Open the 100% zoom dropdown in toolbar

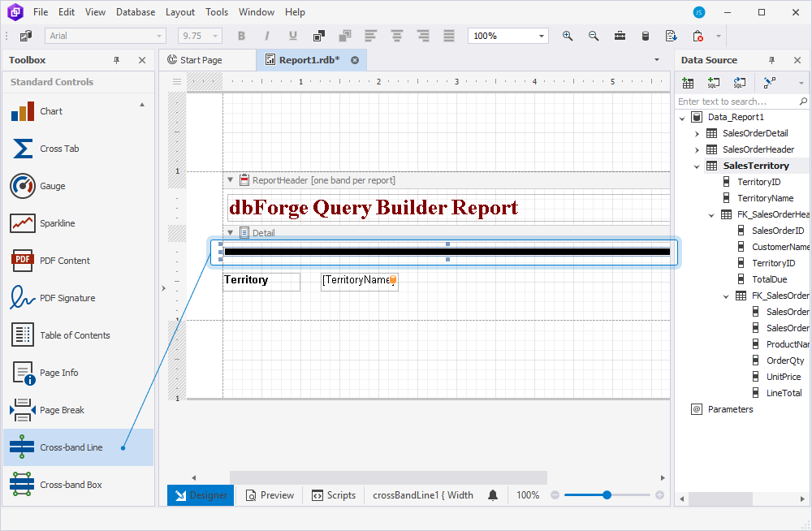[541, 36]
